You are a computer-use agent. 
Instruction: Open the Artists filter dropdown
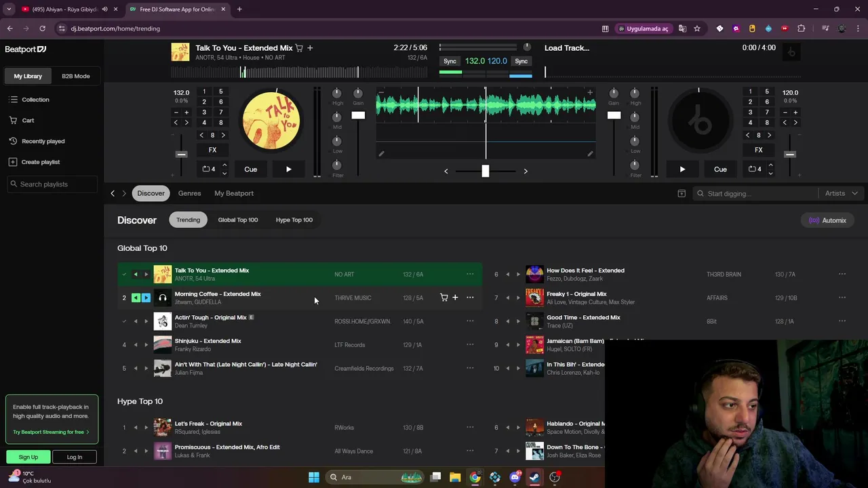point(841,193)
